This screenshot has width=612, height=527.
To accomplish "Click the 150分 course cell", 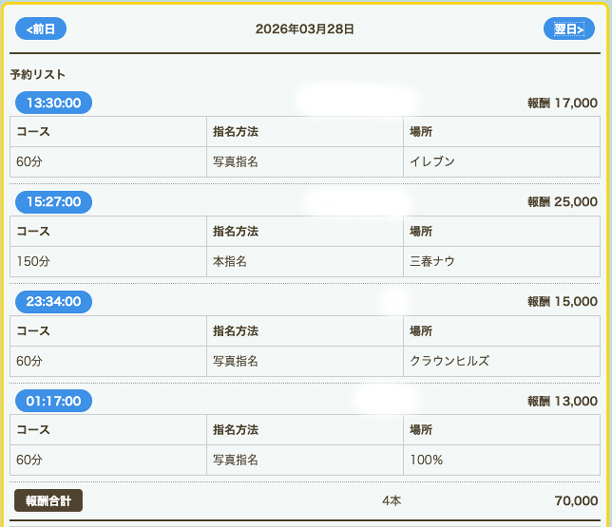I will click(33, 261).
